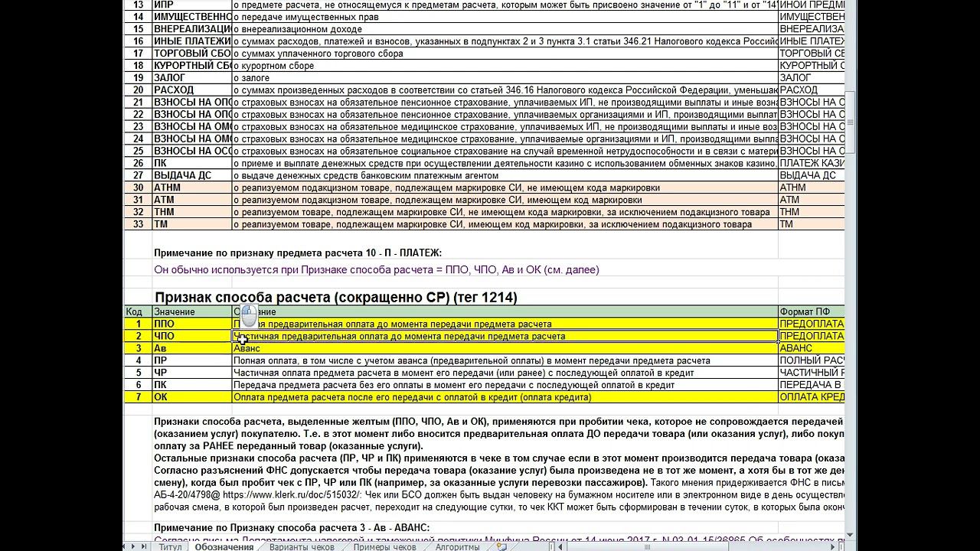This screenshot has width=980, height=551.
Task: Select the ВНЕРЕАЛИЗАЦИОННЫЙ ДОХОД cell in row 15
Action: pos(192,29)
